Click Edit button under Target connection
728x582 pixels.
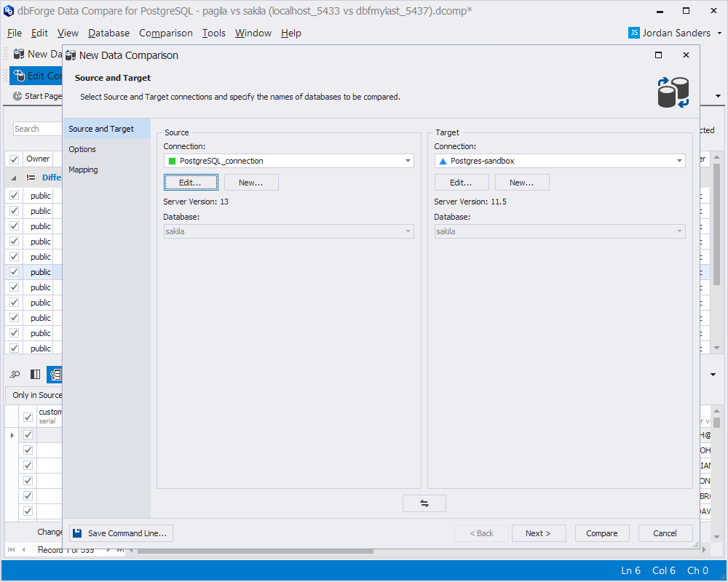462,183
